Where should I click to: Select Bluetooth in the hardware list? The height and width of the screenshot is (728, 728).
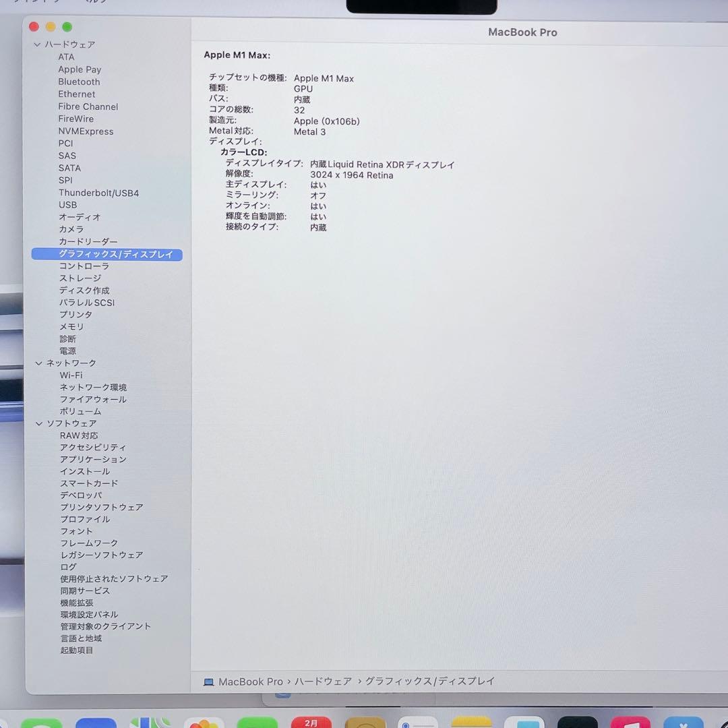click(79, 82)
